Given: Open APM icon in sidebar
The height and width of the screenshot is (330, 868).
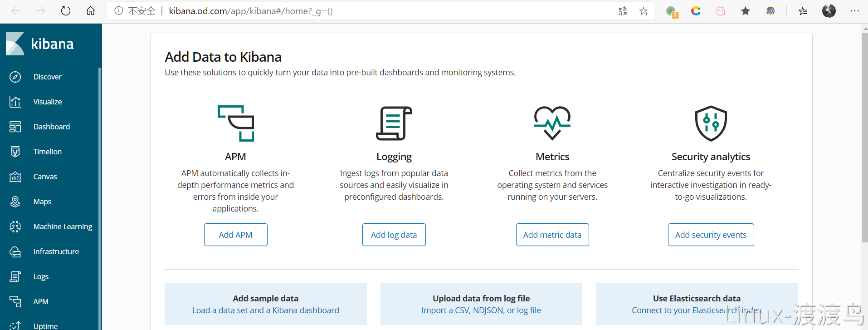Looking at the screenshot, I should 15,301.
